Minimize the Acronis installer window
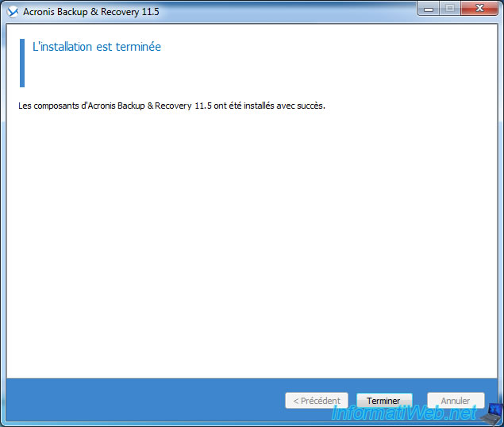The width and height of the screenshot is (504, 427). [429, 9]
